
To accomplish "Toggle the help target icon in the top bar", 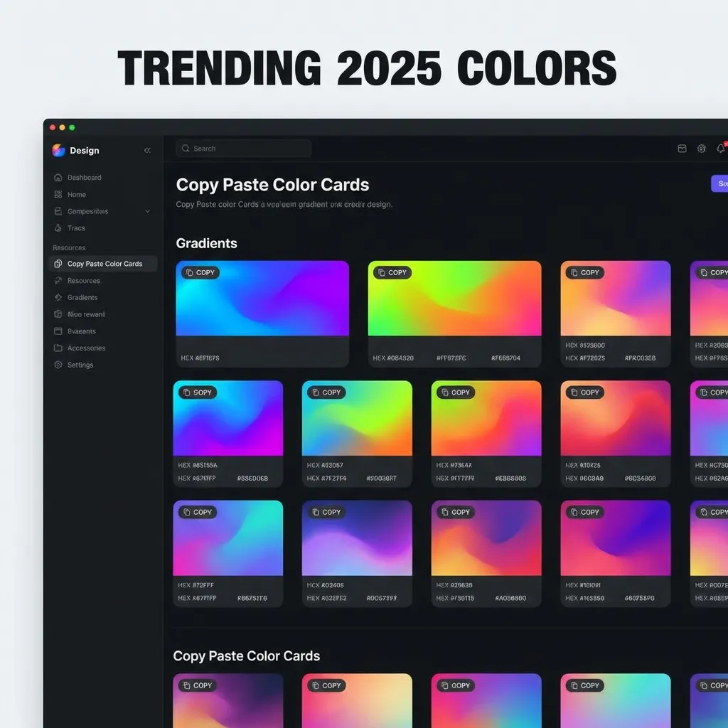I will point(701,149).
